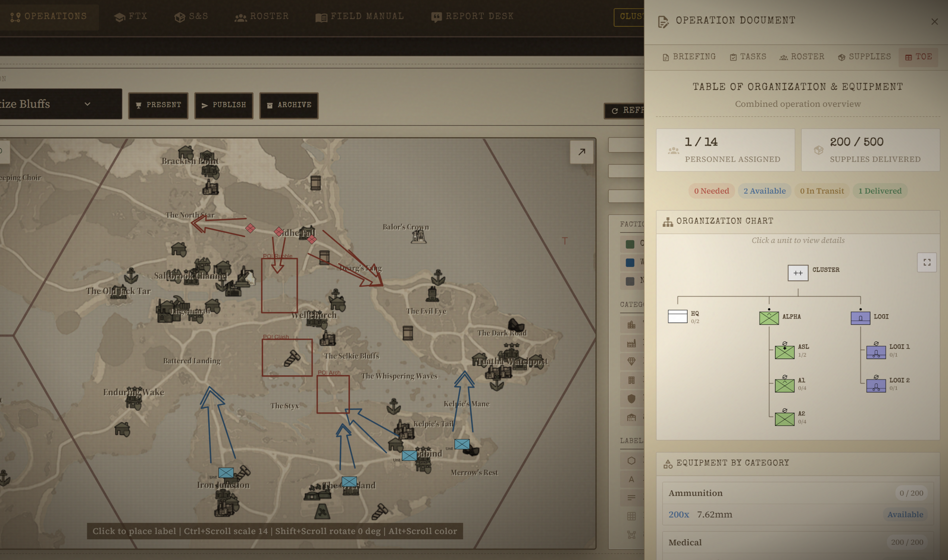
Task: Select the LOGI 1 sub-unit
Action: tap(876, 352)
